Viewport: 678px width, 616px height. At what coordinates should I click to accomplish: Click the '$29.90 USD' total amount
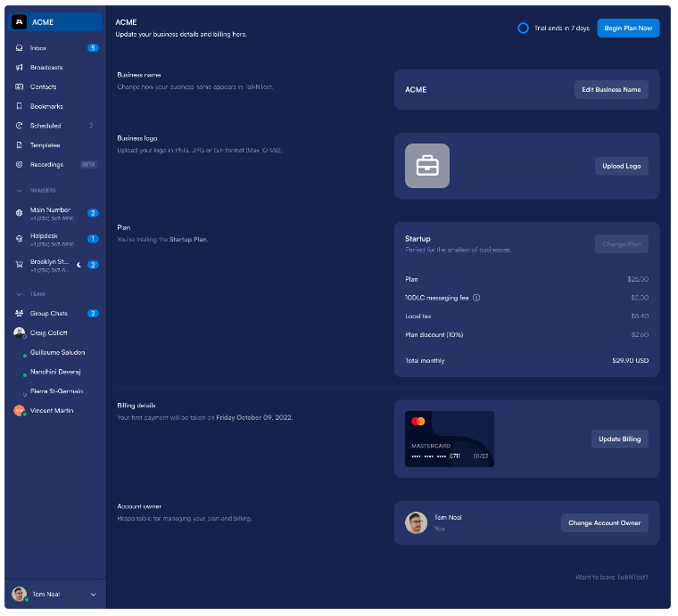click(x=631, y=361)
